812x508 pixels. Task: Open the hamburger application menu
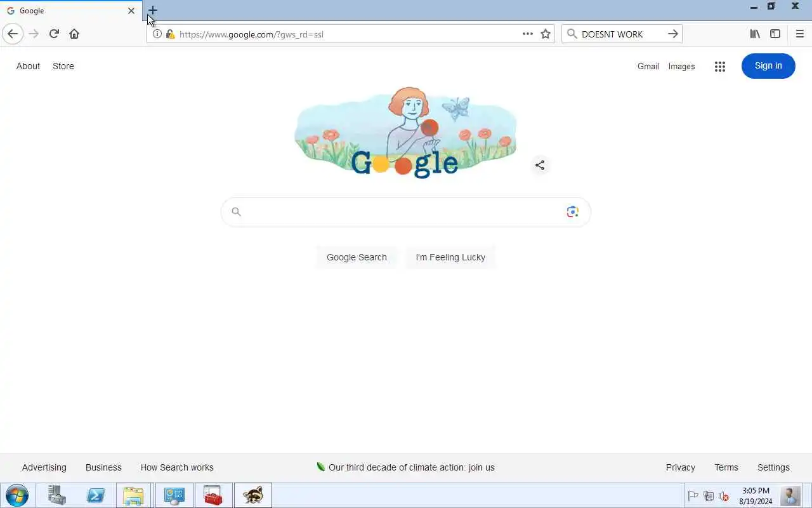pyautogui.click(x=800, y=34)
